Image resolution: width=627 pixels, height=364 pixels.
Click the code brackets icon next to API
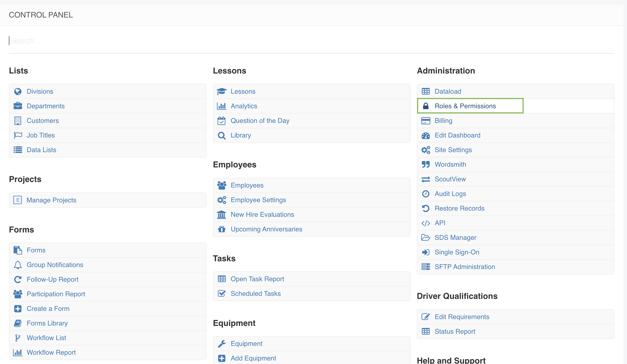pos(426,223)
